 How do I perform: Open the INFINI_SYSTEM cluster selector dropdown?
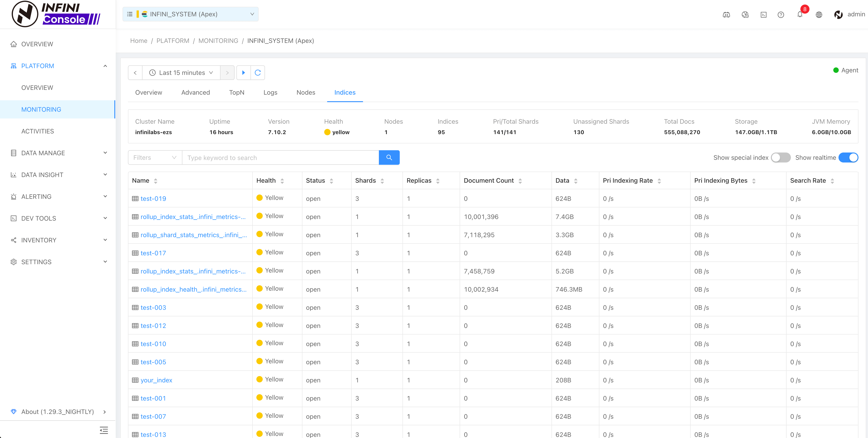click(x=190, y=14)
